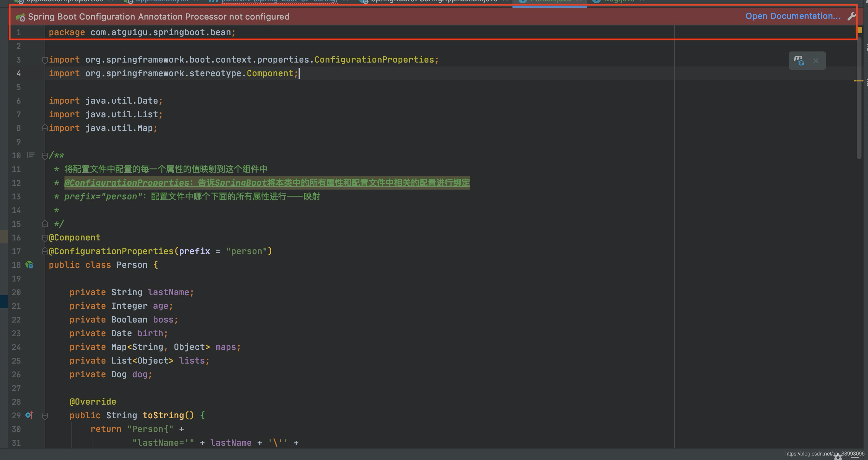This screenshot has height=460, width=868.
Task: Click fold marker beside @ConfigurationProperties annotation
Action: (45, 251)
